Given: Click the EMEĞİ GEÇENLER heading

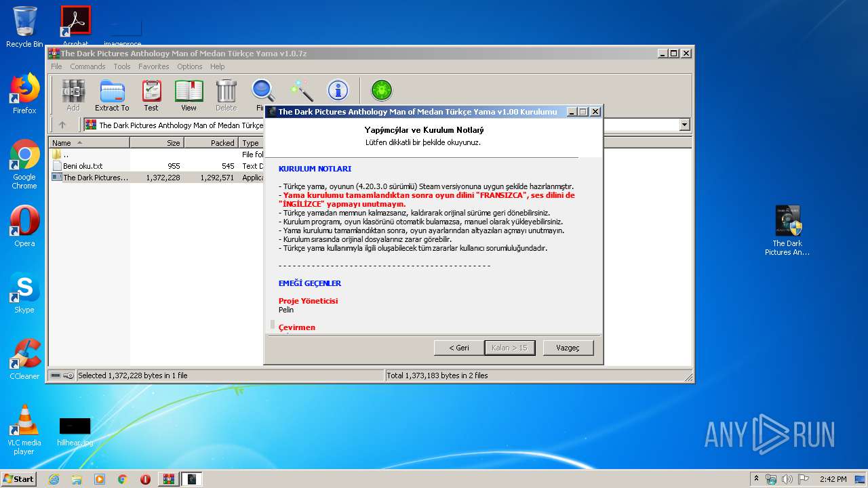Looking at the screenshot, I should [x=310, y=283].
